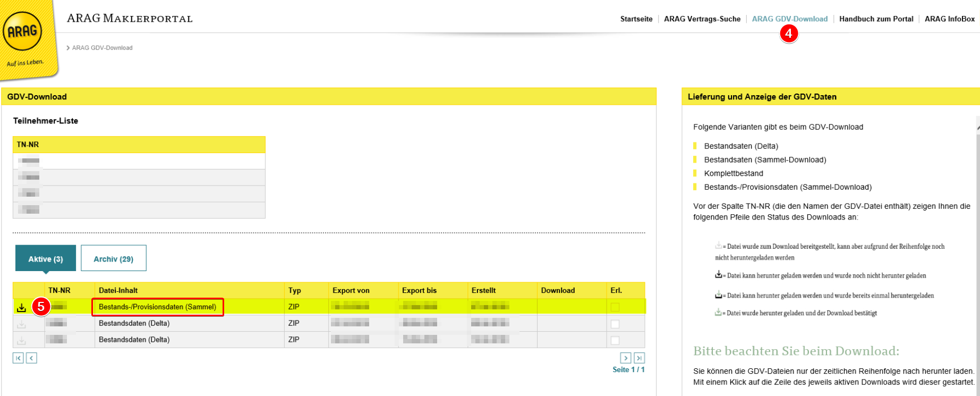
Task: Open ARAG InfoBox menu item
Action: pos(950,19)
